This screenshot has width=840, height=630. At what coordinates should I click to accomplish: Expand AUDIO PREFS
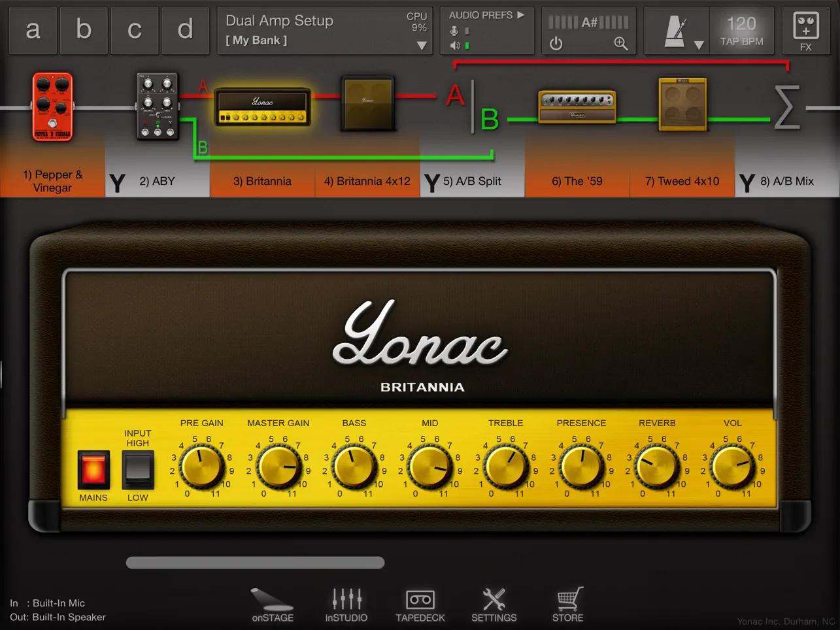click(486, 15)
